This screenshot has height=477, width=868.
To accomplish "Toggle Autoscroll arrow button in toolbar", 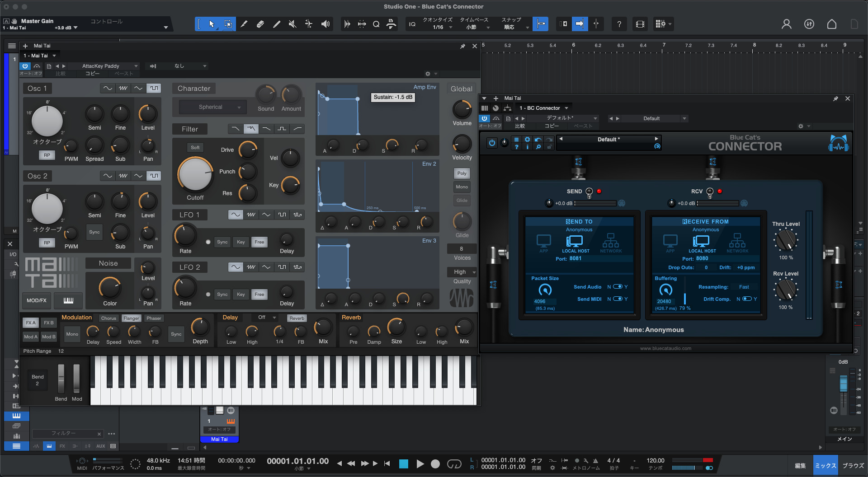I will (580, 24).
